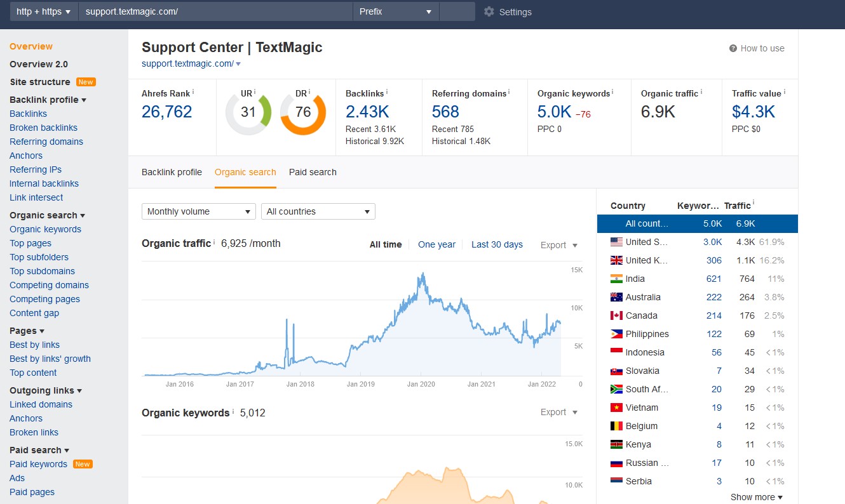The height and width of the screenshot is (504, 845).
Task: Click the question mark icon beside How to use
Action: tap(733, 48)
